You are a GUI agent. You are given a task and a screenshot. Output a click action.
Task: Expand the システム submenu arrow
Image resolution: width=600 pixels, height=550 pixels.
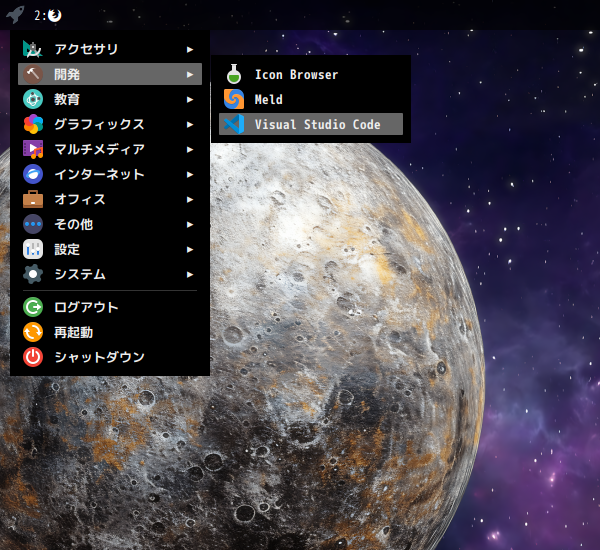(x=190, y=274)
